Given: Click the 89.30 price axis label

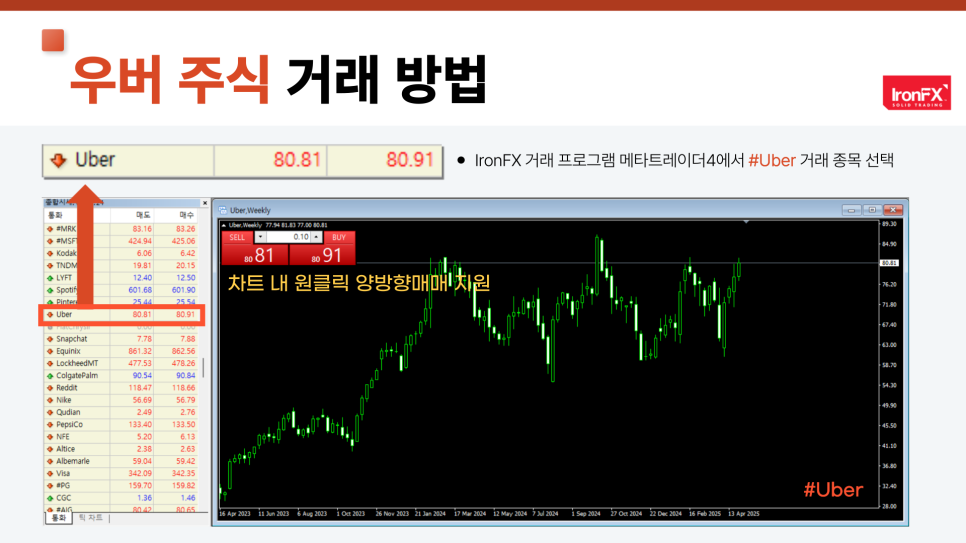Looking at the screenshot, I should tap(889, 224).
